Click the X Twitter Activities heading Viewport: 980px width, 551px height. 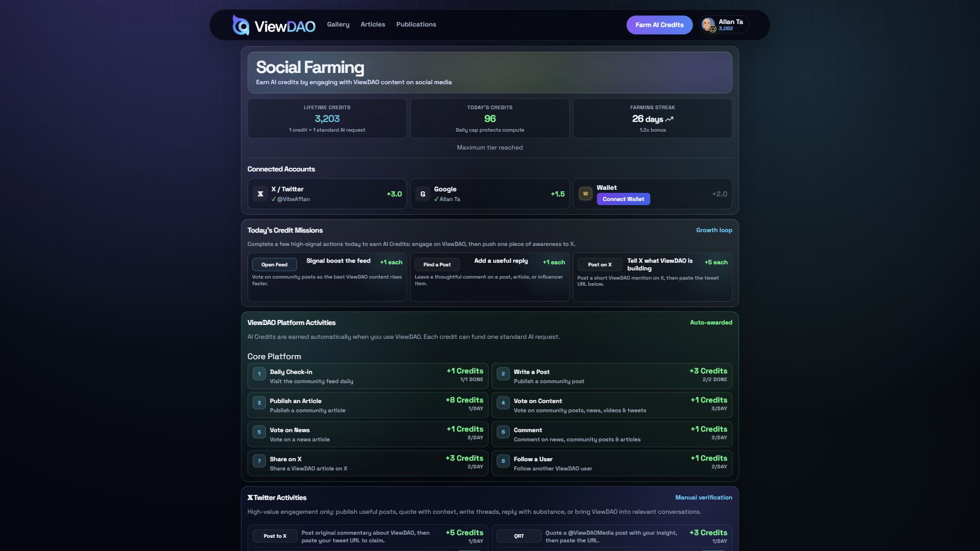click(277, 497)
